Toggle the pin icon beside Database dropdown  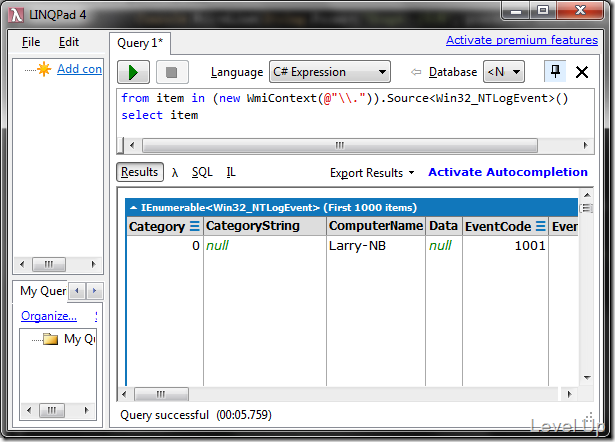tap(555, 71)
